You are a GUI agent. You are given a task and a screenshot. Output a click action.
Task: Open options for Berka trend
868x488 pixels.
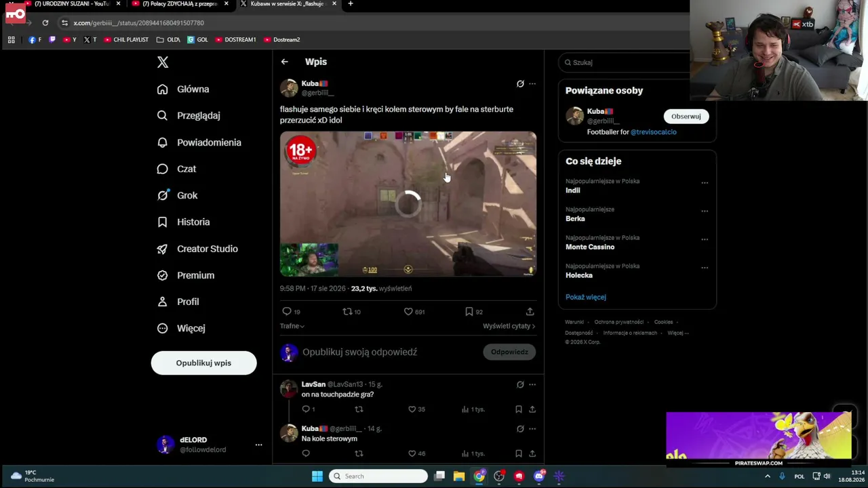[705, 211]
